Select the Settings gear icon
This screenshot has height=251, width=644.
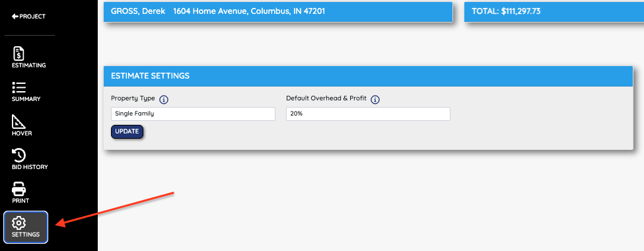[x=19, y=223]
